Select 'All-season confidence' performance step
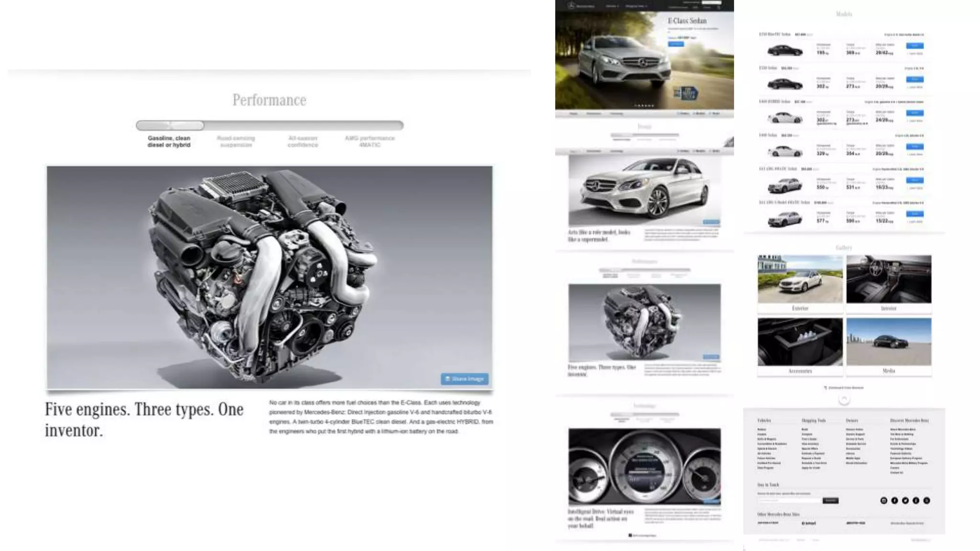This screenshot has width=980, height=551. [x=302, y=141]
